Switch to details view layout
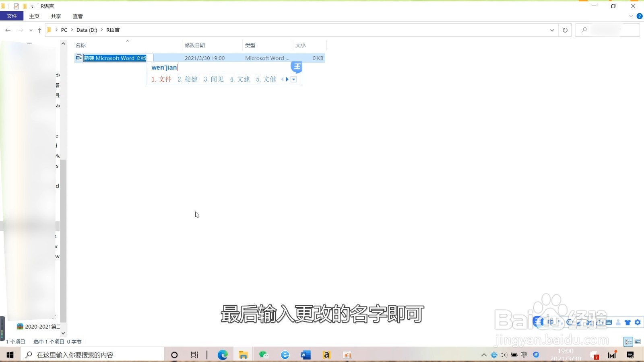644x362 pixels. pos(628,341)
